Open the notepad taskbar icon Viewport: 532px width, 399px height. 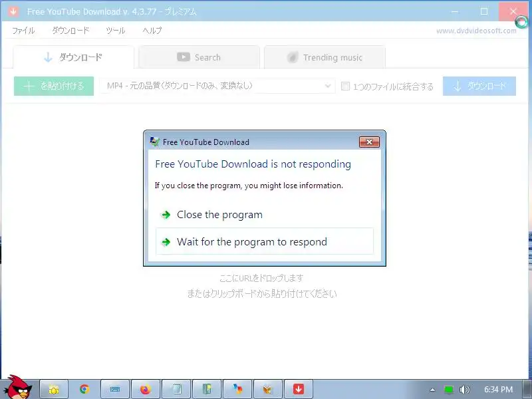[176, 389]
